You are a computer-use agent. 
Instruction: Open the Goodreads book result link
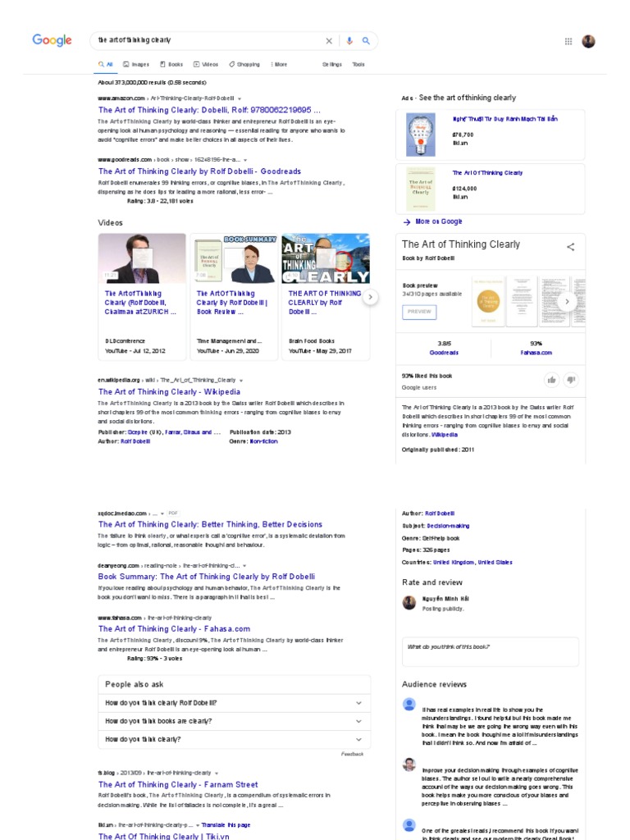coord(199,171)
